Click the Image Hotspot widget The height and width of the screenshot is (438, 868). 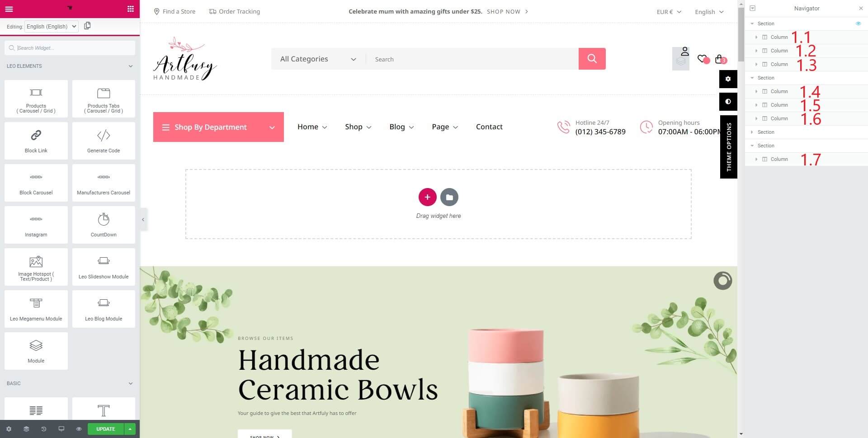(36, 267)
